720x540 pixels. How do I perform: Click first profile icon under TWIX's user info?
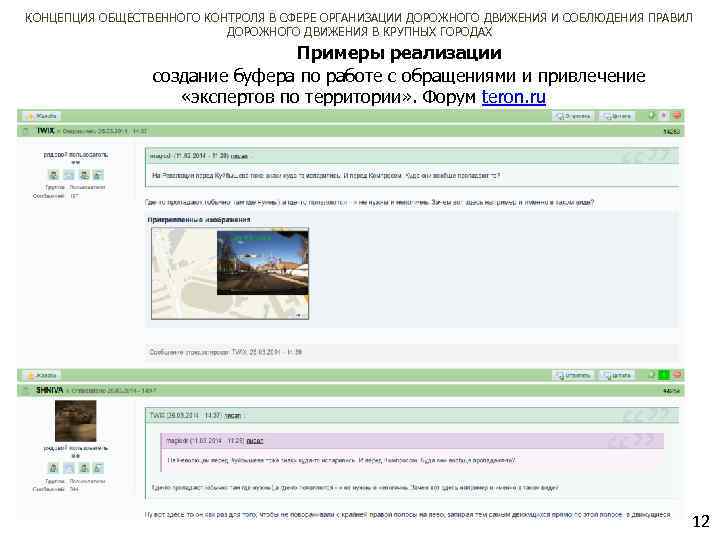click(54, 175)
